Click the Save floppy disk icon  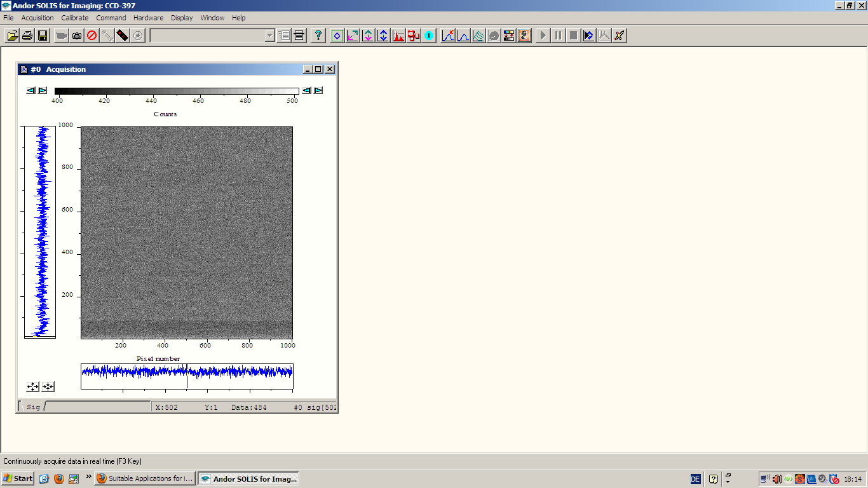[x=43, y=36]
